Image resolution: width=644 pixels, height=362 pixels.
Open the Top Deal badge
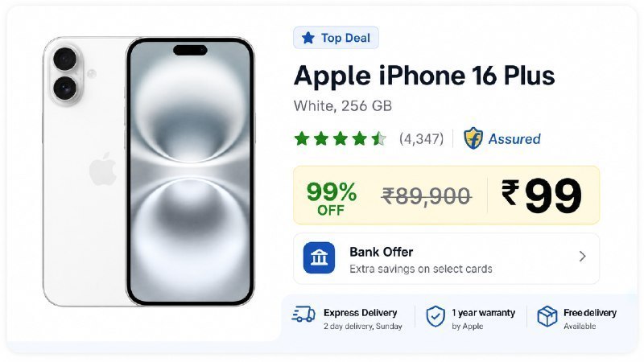tap(336, 38)
